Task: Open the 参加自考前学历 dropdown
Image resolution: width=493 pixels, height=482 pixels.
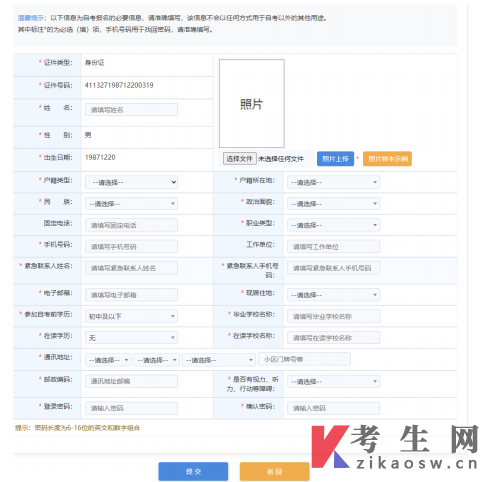Action: (x=131, y=316)
